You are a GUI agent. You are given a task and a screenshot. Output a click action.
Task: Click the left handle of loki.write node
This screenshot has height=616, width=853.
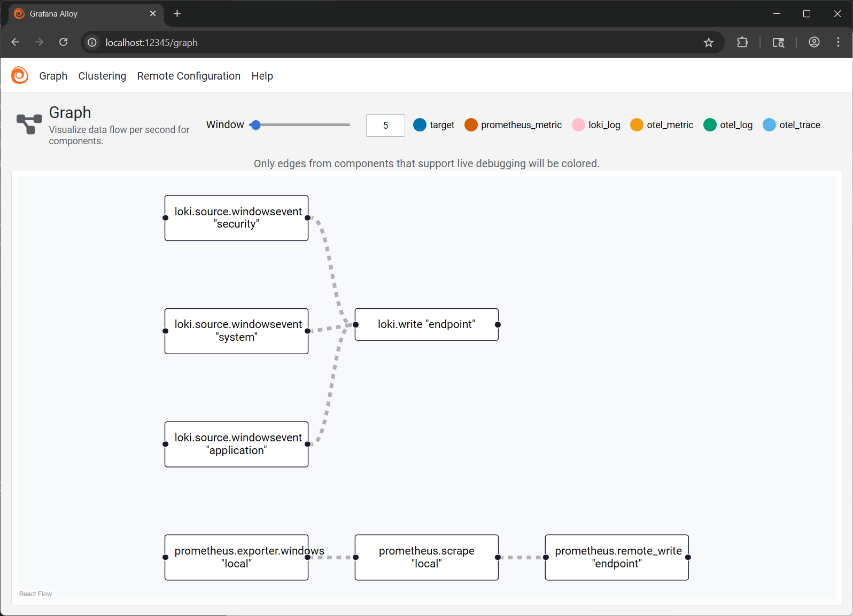(x=355, y=324)
